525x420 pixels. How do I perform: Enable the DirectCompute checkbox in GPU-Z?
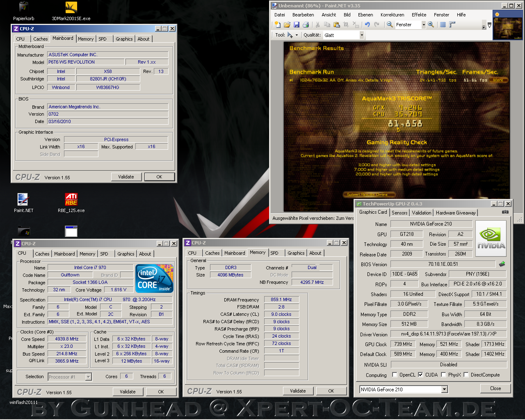pos(466,375)
